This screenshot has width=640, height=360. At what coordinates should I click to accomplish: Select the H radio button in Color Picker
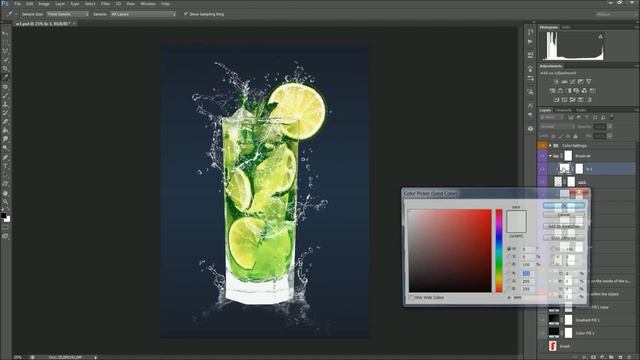509,249
